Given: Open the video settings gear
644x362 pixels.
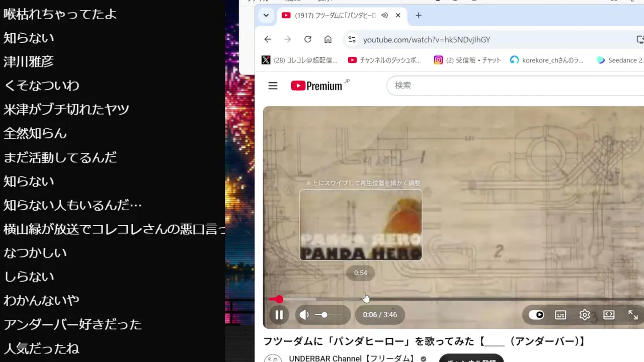Looking at the screenshot, I should coord(585,315).
